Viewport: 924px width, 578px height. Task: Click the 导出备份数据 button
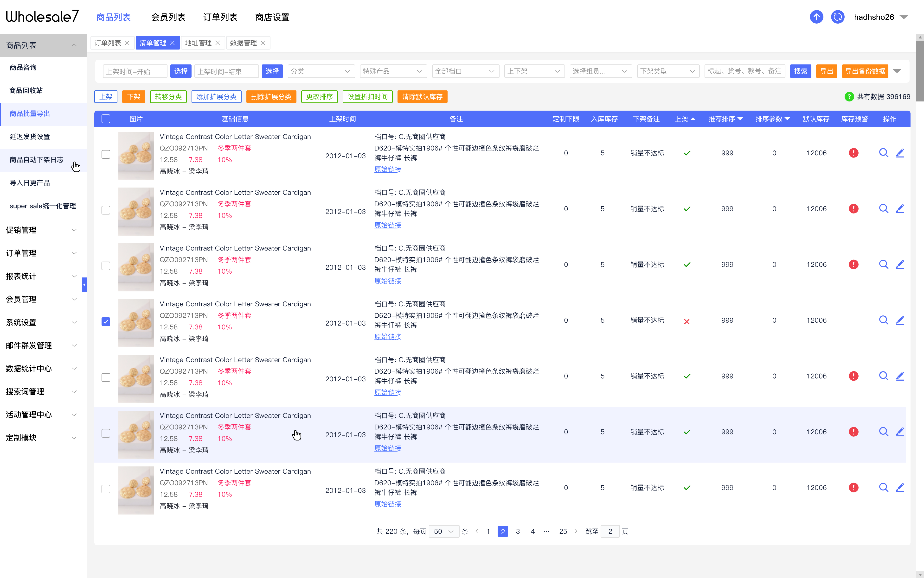pyautogui.click(x=865, y=71)
